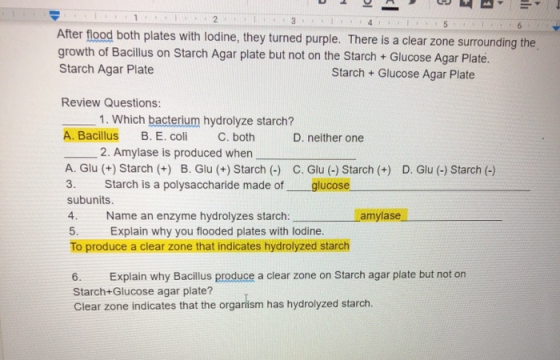The width and height of the screenshot is (560, 360).
Task: Click the underlined word "produce" in question 6
Action: click(x=235, y=276)
